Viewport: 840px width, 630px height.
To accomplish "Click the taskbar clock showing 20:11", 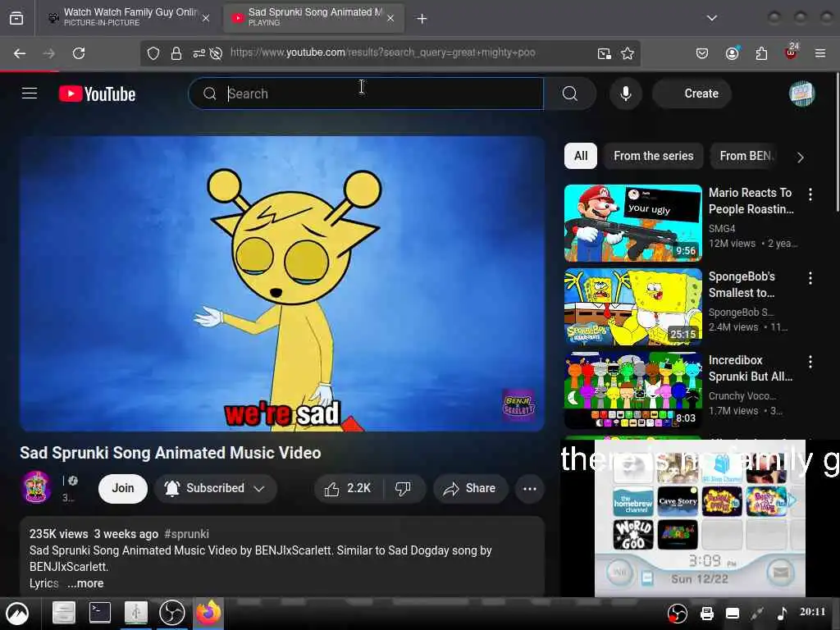I will tap(812, 612).
